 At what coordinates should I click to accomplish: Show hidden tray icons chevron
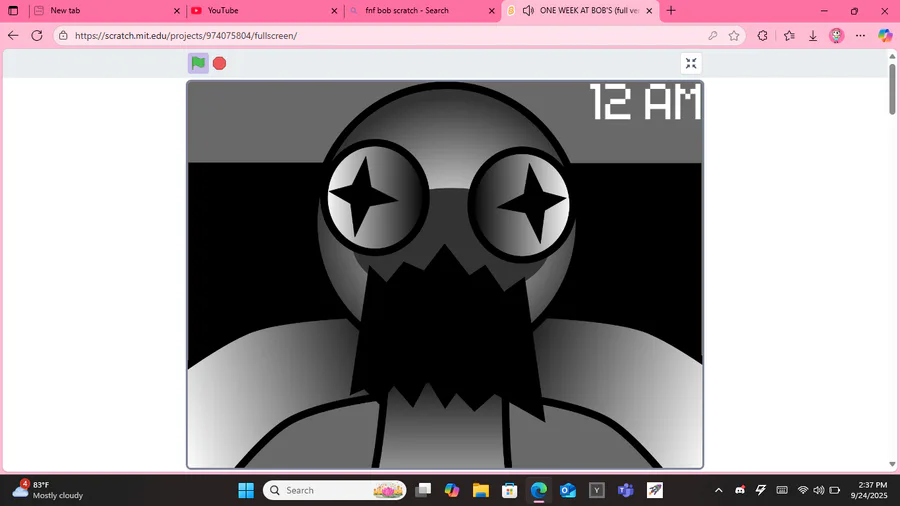pyautogui.click(x=718, y=490)
